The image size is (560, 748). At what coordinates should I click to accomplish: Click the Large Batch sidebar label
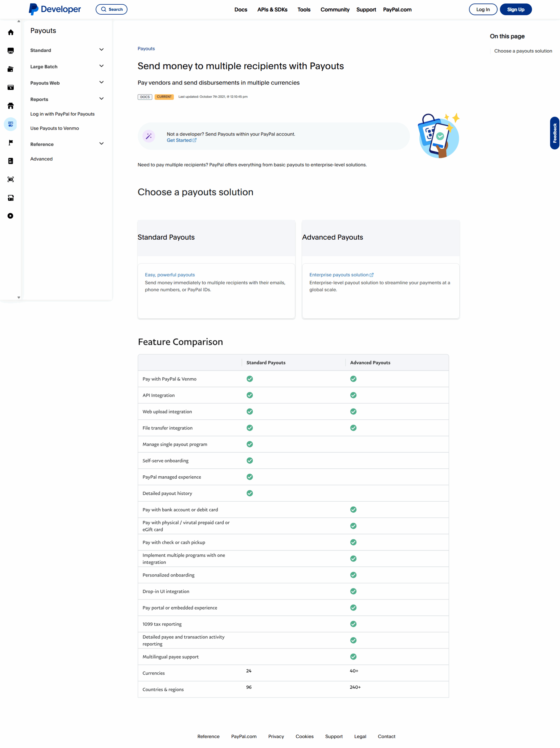tap(44, 67)
